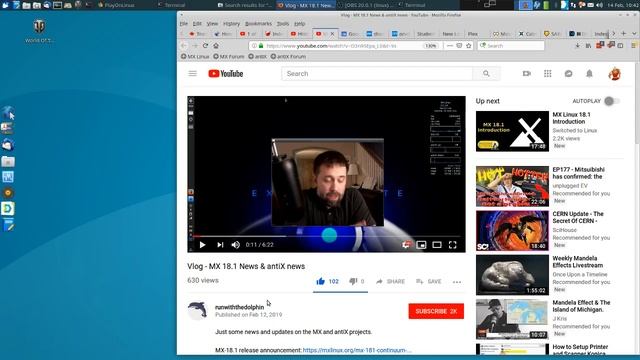Open the Firefox File menu
640x360 pixels.
click(x=184, y=24)
